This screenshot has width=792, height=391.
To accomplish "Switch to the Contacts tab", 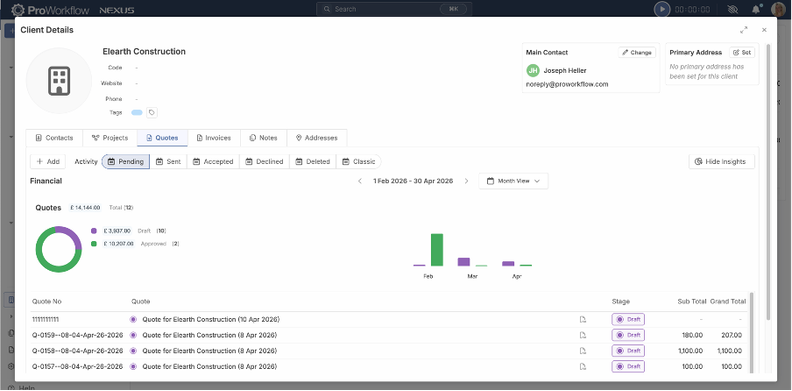I will tap(55, 138).
